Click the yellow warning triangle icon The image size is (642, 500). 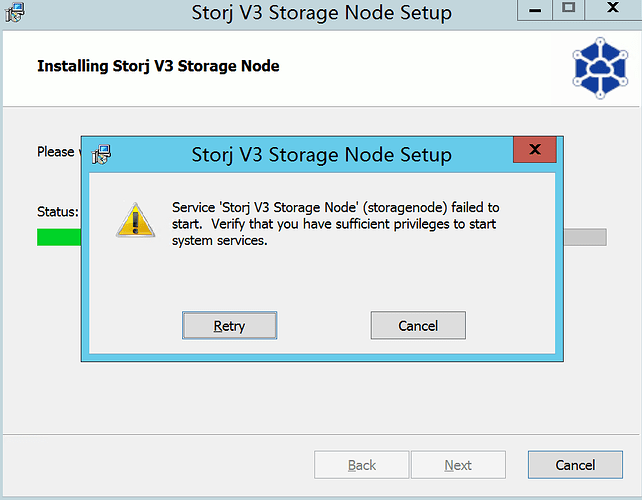pos(135,219)
